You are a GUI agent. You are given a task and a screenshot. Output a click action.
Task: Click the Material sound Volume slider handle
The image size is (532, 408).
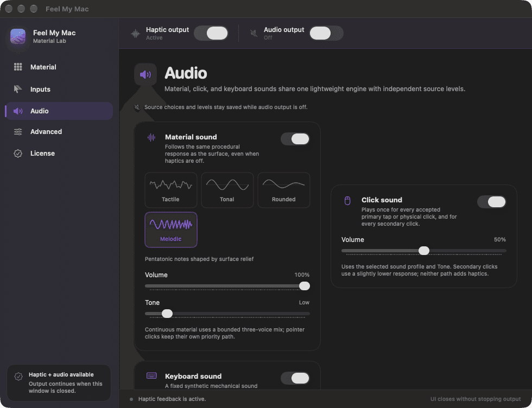[305, 286]
